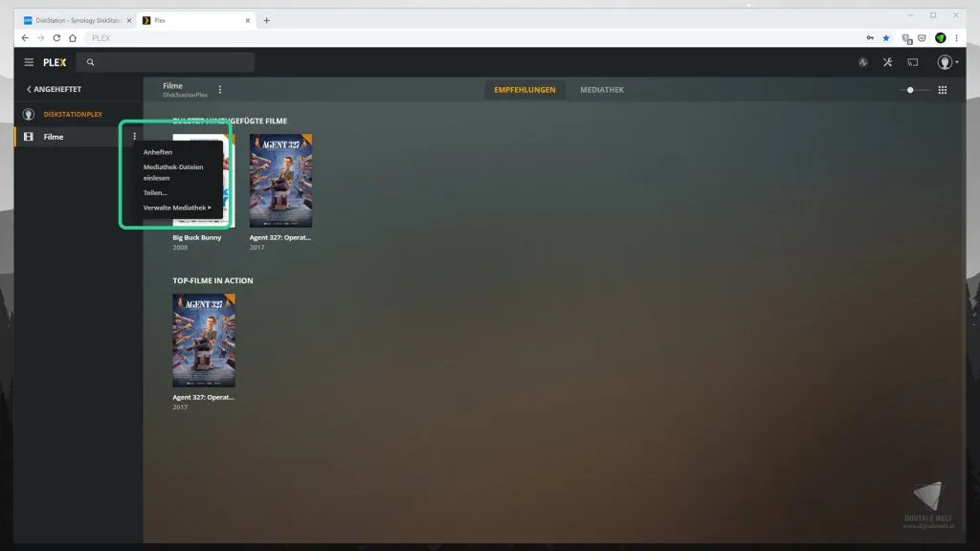Click the green browser profile icon
Image resolution: width=980 pixels, height=551 pixels.
(x=940, y=38)
